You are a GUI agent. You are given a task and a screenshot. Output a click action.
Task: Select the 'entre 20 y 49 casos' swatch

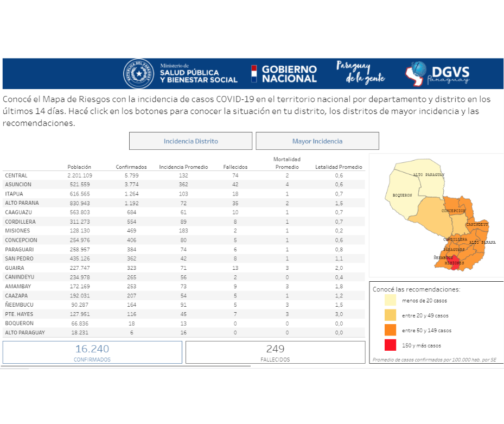[391, 315]
